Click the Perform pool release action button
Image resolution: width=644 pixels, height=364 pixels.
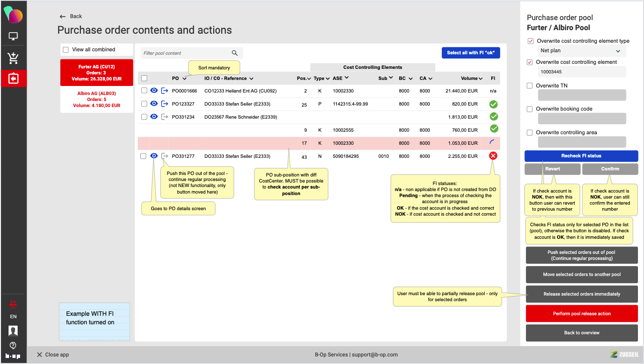581,314
